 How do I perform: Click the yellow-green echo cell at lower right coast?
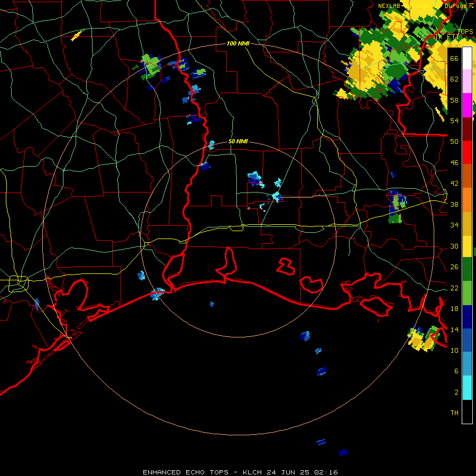click(424, 339)
